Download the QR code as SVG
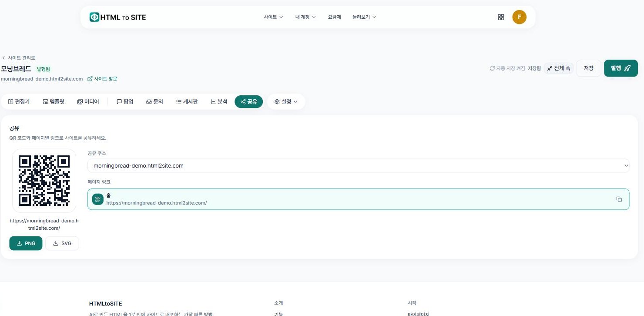The width and height of the screenshot is (644, 316). click(x=62, y=243)
